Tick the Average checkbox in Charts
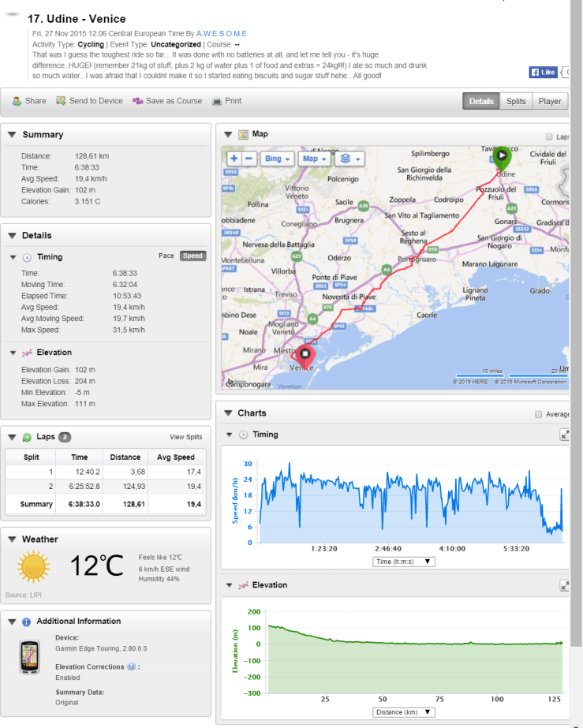583x728 pixels. pyautogui.click(x=539, y=414)
